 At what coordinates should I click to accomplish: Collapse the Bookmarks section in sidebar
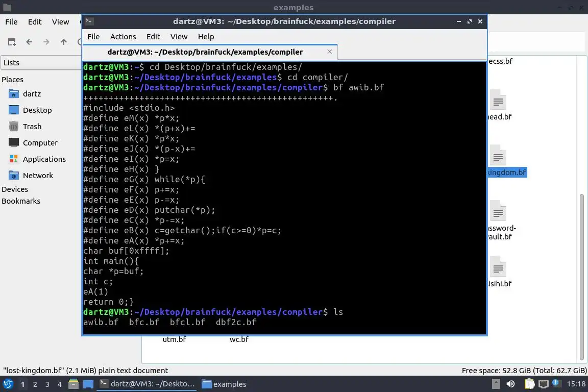click(21, 201)
